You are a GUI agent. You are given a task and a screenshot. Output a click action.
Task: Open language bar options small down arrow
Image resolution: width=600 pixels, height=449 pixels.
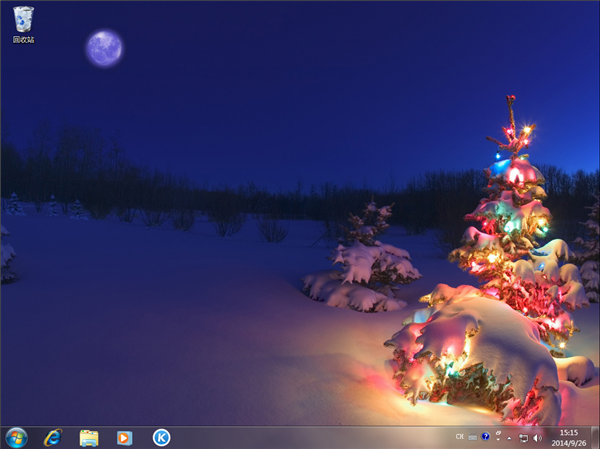tap(499, 439)
